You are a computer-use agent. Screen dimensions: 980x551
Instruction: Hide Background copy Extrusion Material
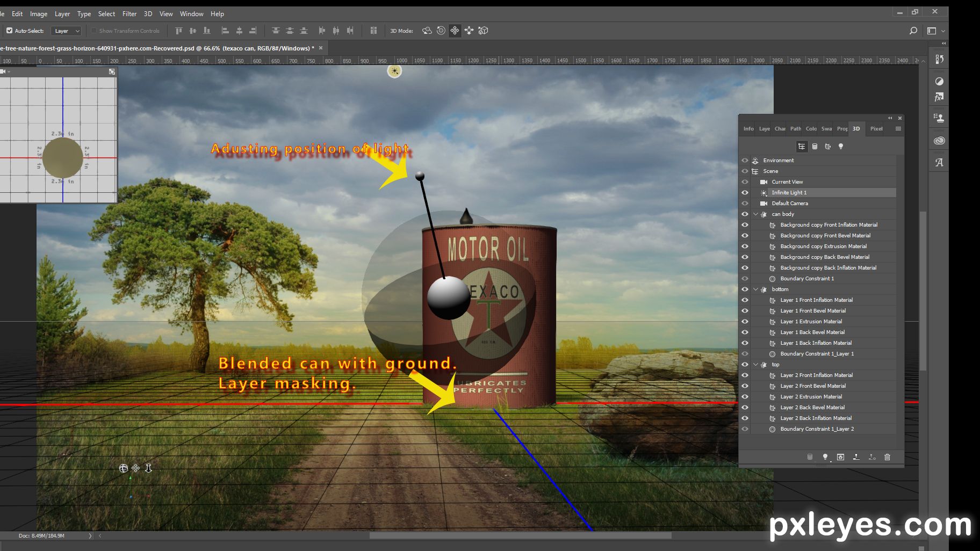(x=745, y=246)
